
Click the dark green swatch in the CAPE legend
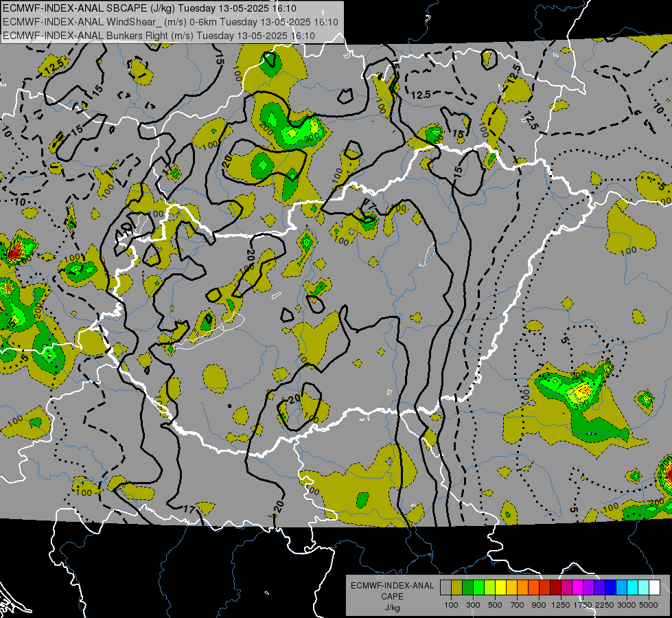[x=467, y=588]
